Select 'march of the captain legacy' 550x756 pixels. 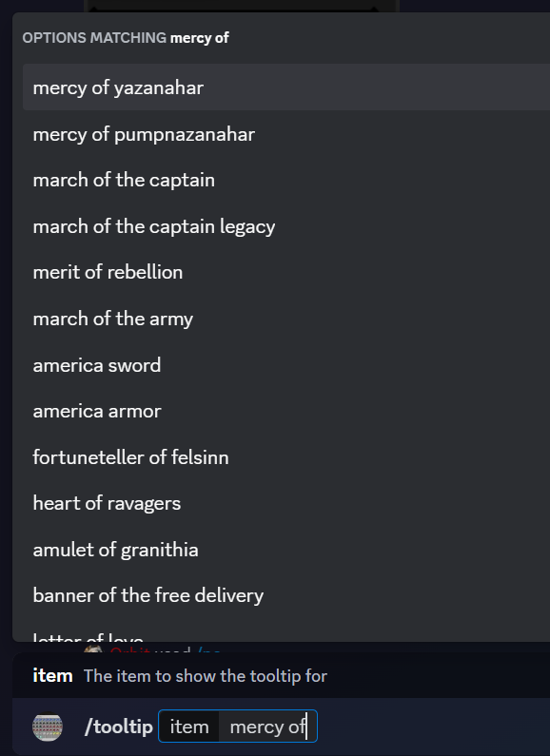point(286,226)
